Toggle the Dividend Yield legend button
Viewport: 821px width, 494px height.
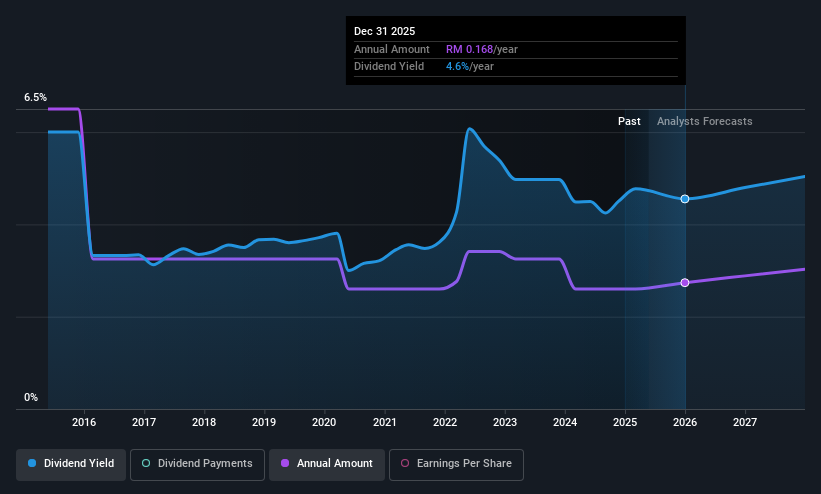pyautogui.click(x=71, y=465)
